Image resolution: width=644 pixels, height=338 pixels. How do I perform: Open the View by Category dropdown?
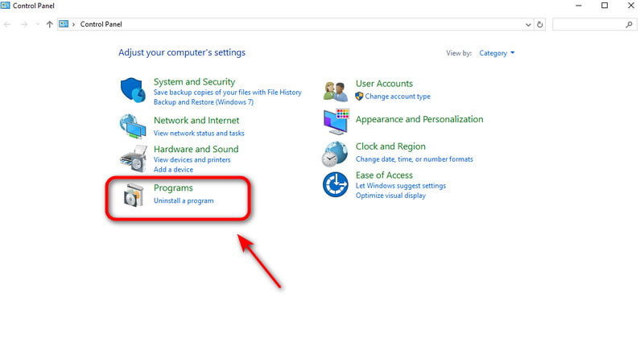(x=497, y=53)
